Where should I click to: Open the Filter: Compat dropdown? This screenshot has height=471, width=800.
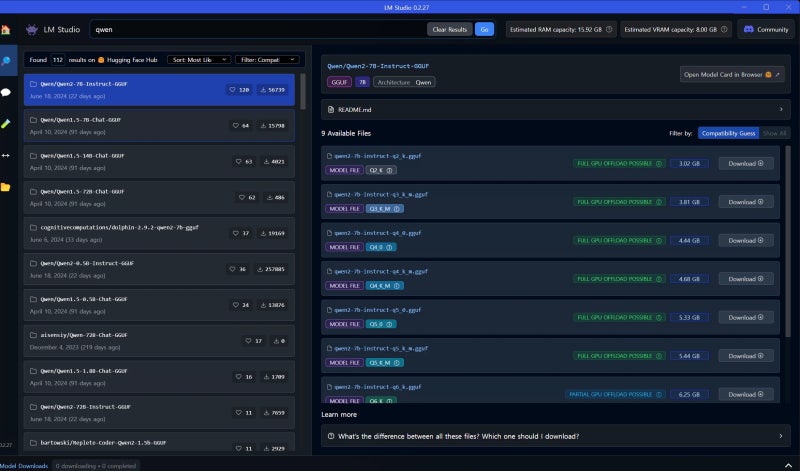click(x=267, y=60)
